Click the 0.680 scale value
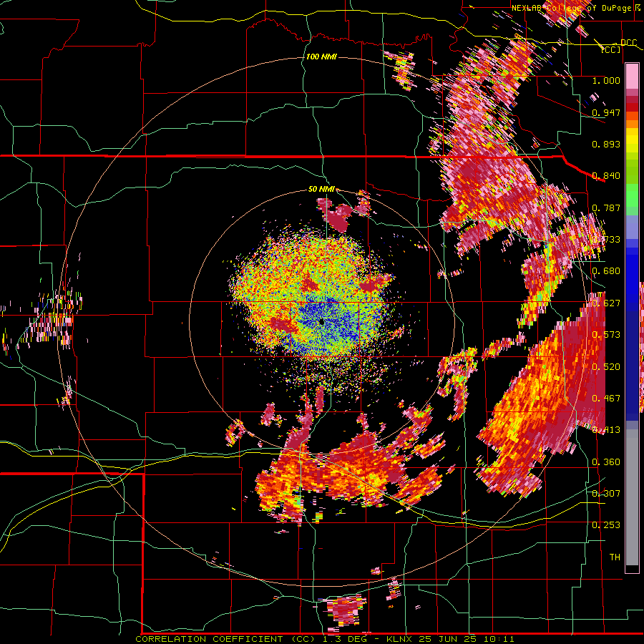 (x=606, y=271)
